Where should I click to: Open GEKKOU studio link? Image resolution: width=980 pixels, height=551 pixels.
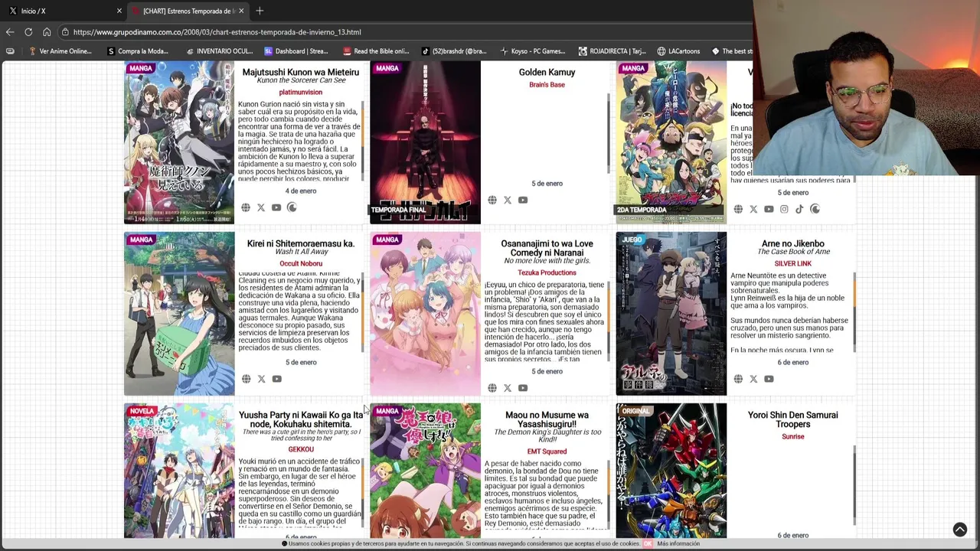[301, 449]
